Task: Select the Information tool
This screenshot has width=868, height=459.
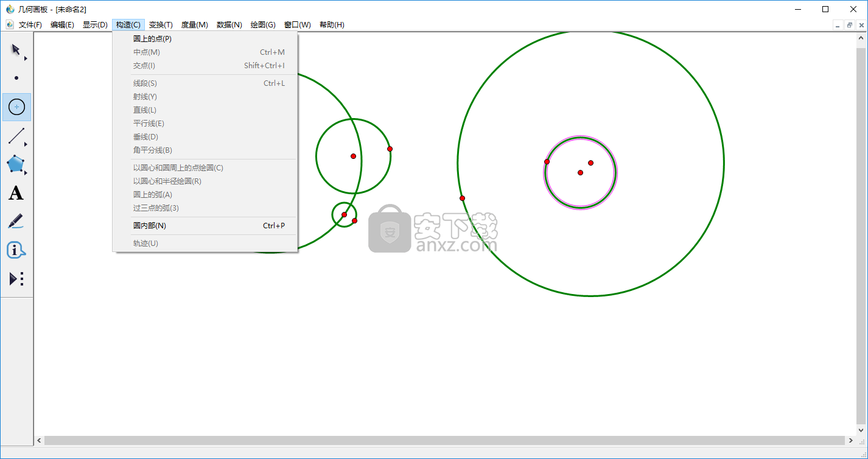Action: tap(16, 250)
